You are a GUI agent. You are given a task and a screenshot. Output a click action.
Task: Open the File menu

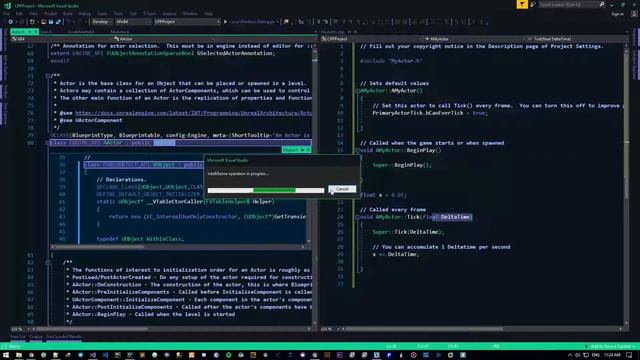(7, 13)
